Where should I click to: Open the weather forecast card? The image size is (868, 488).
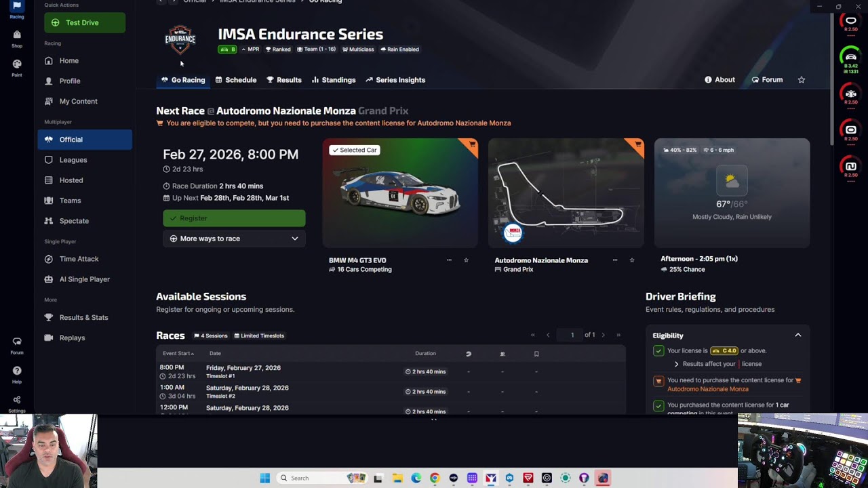click(x=732, y=193)
